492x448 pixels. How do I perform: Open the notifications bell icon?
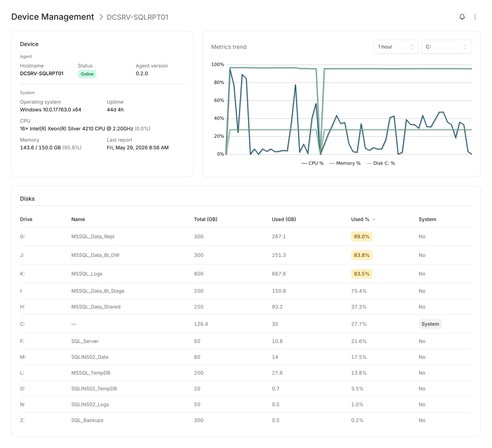coord(462,17)
